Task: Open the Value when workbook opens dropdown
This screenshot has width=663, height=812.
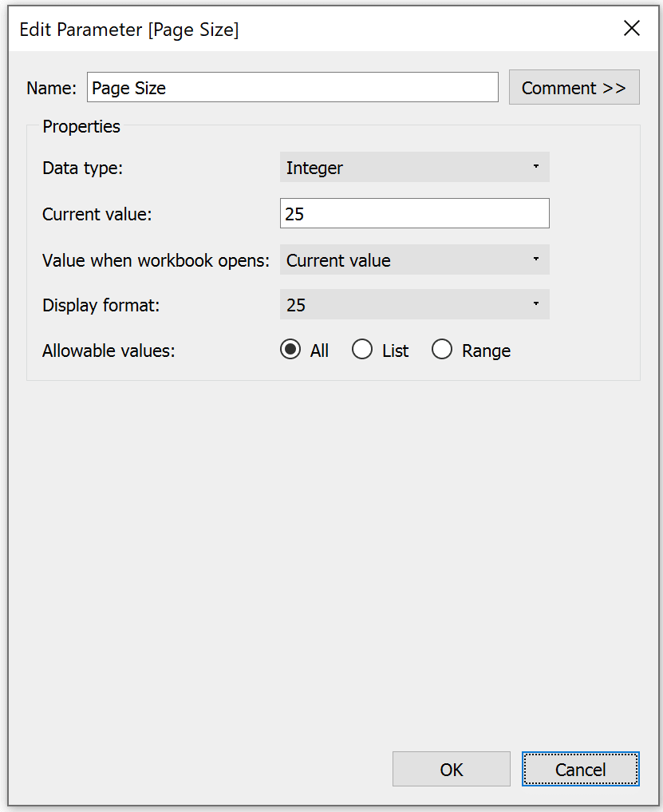Action: pos(414,260)
